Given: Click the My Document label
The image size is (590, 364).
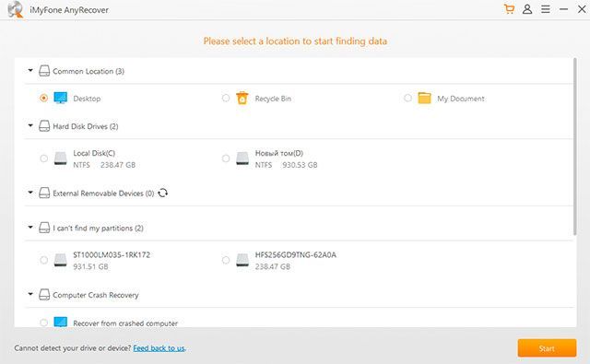Looking at the screenshot, I should click(x=461, y=99).
